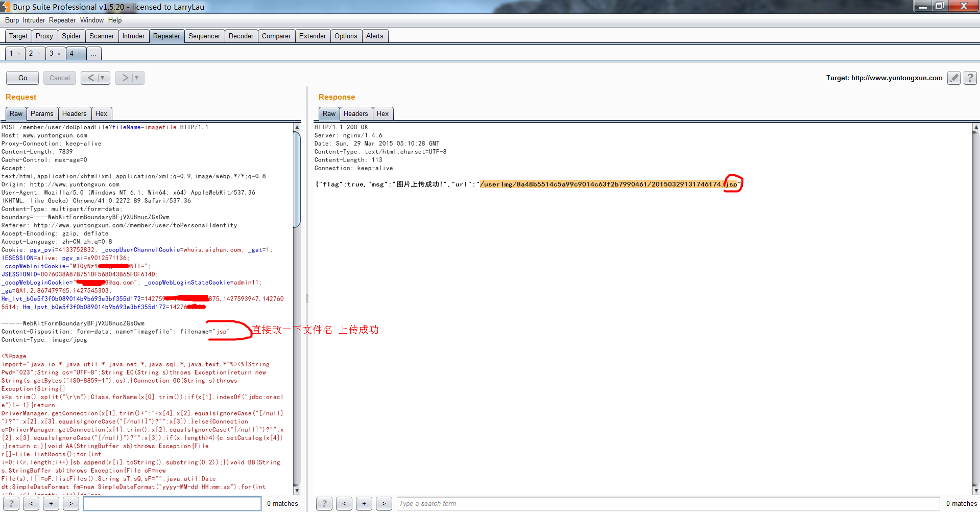Select Repeater sub-tab 1

[x=11, y=54]
